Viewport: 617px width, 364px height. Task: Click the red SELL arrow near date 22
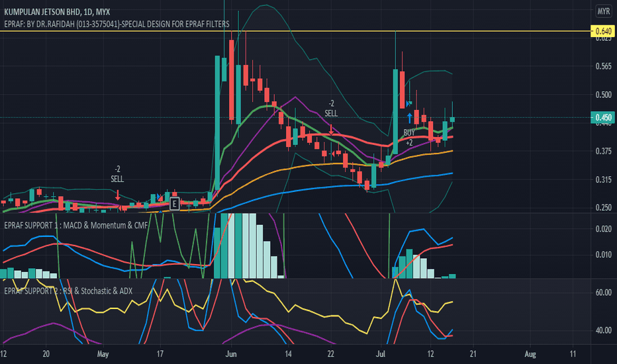pos(331,130)
